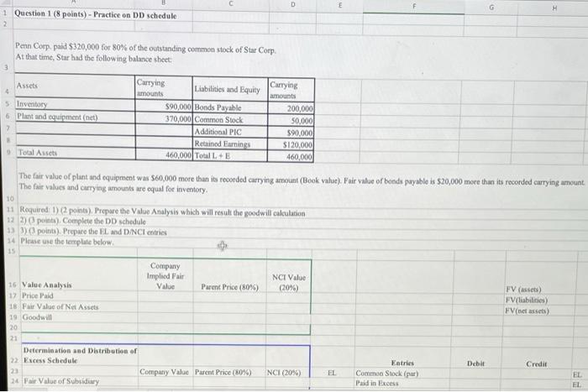588x392 pixels.
Task: Click column header C
Action: [231, 3]
